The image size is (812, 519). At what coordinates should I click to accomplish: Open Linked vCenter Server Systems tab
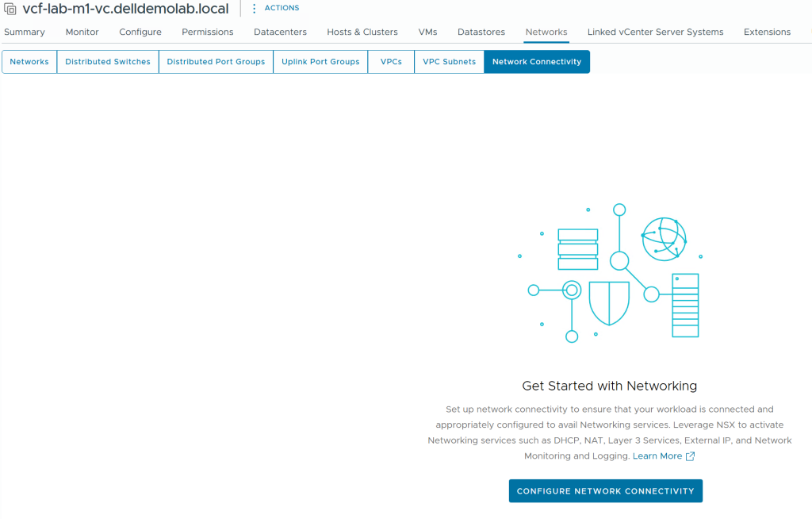tap(655, 33)
